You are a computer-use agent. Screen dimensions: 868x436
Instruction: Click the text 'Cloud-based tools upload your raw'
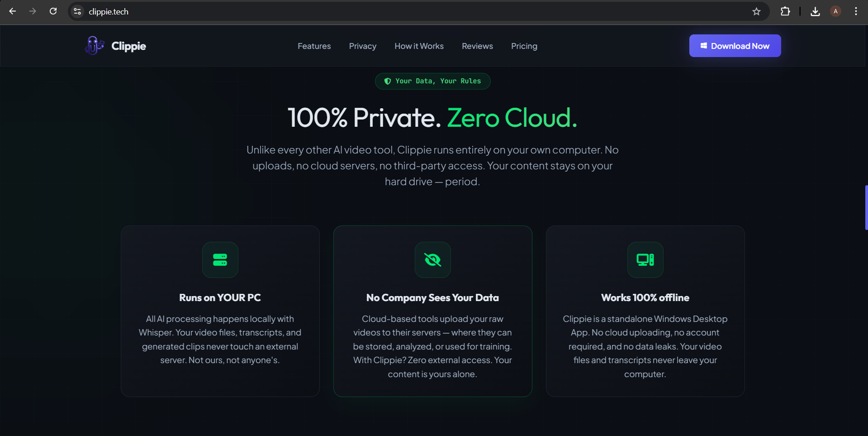tap(432, 319)
